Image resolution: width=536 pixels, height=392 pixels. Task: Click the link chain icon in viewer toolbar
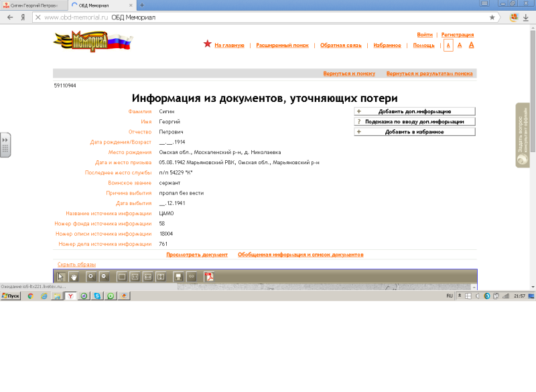[x=192, y=277]
